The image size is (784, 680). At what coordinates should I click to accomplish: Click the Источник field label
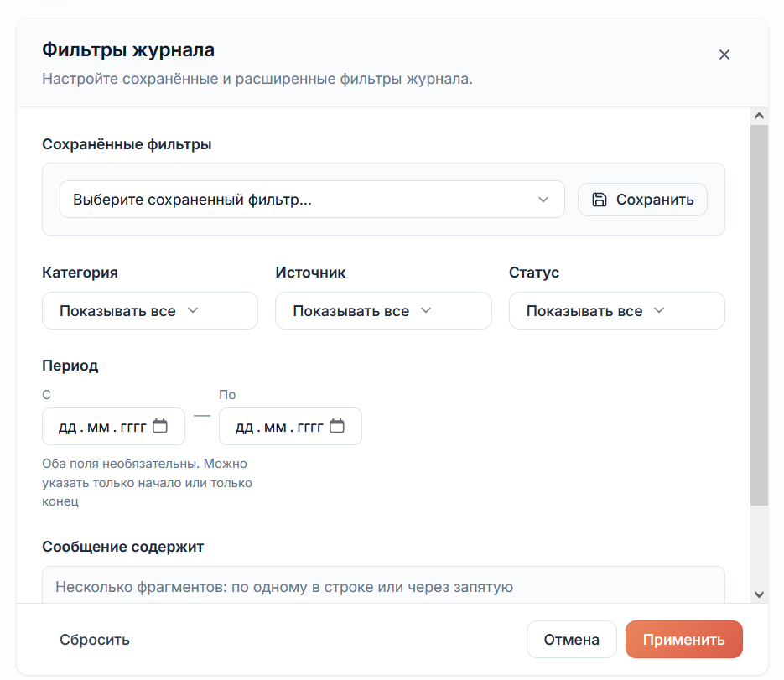click(x=310, y=273)
